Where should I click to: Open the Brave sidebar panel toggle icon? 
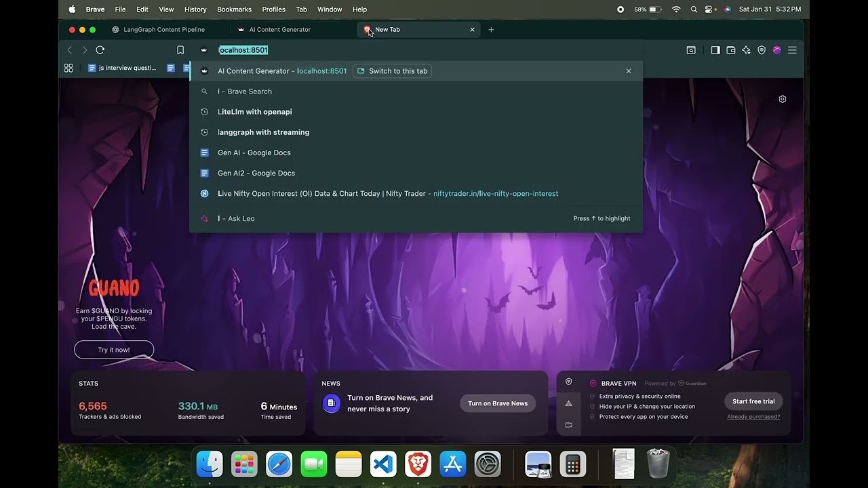[715, 50]
